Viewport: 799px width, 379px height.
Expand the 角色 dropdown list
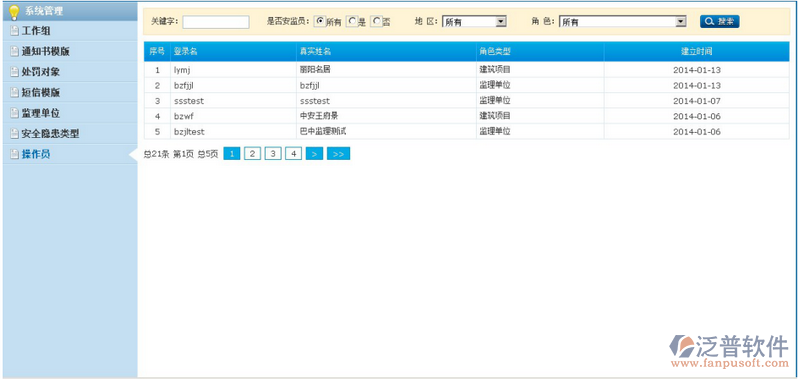pyautogui.click(x=622, y=21)
